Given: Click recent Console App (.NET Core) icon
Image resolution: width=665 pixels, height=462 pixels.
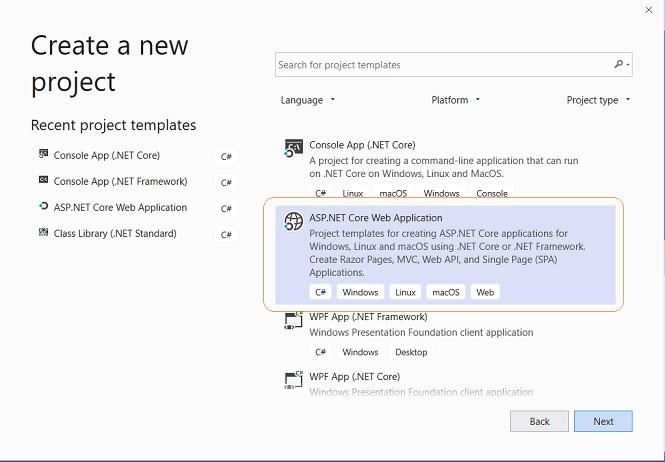Looking at the screenshot, I should tap(43, 154).
